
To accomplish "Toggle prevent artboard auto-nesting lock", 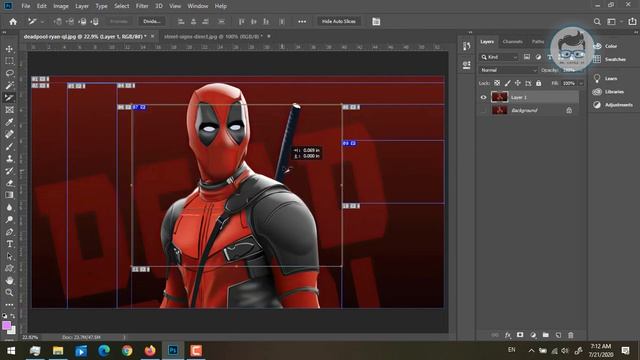I will click(x=528, y=83).
